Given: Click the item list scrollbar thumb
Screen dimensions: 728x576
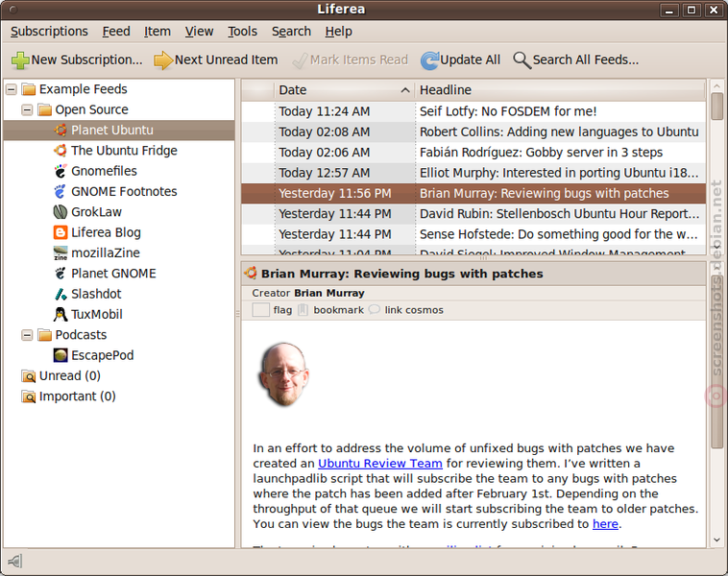Looking at the screenshot, I should pos(716,106).
